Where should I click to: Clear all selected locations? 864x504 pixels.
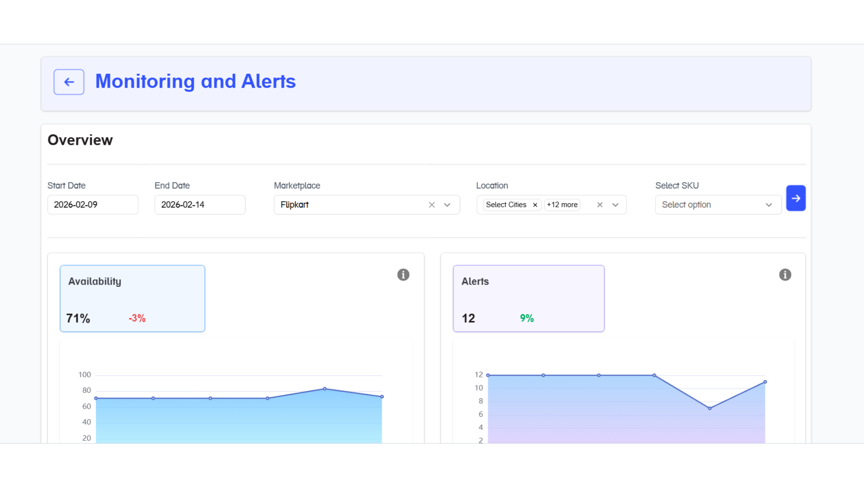coord(599,205)
